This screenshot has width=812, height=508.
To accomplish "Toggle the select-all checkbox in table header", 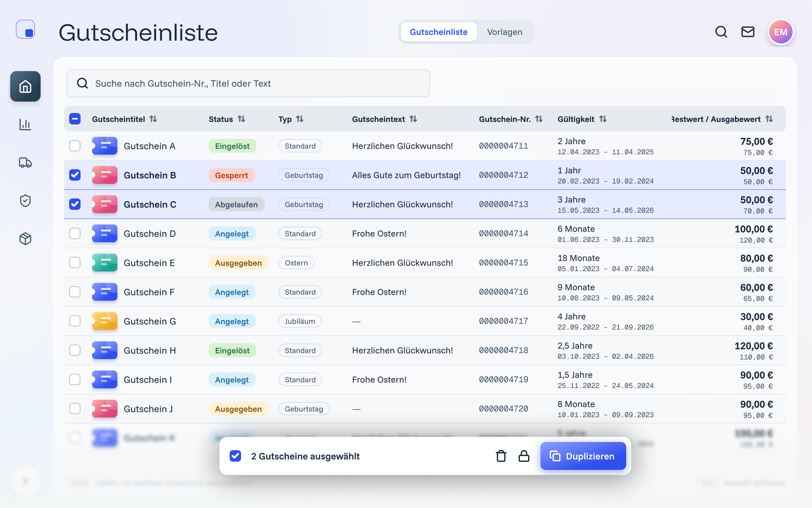I will point(75,119).
